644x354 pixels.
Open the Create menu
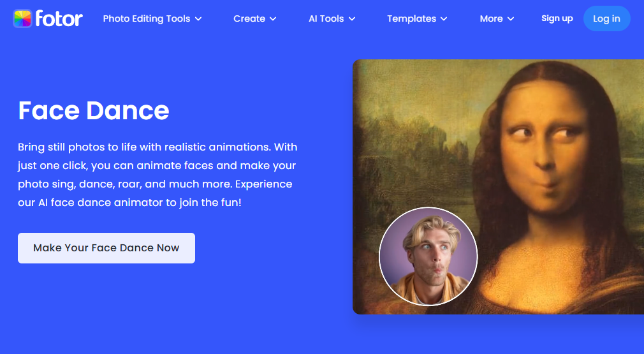pyautogui.click(x=249, y=18)
